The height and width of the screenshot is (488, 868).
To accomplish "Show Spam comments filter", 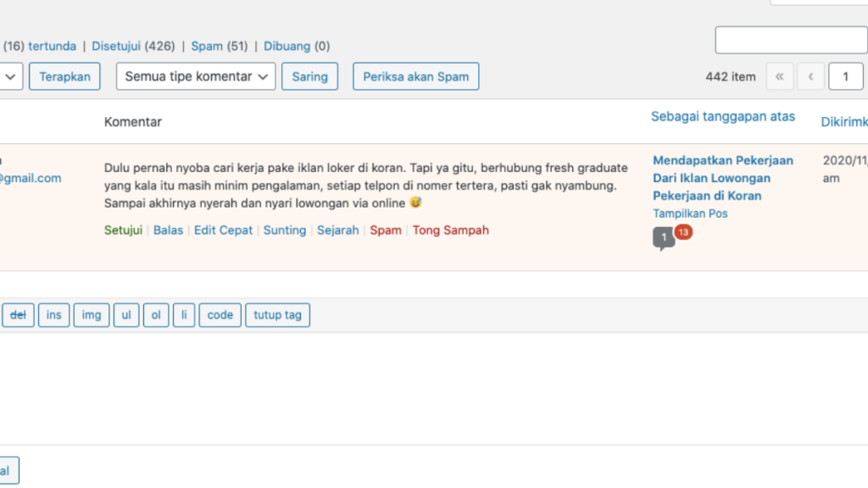I will (207, 46).
